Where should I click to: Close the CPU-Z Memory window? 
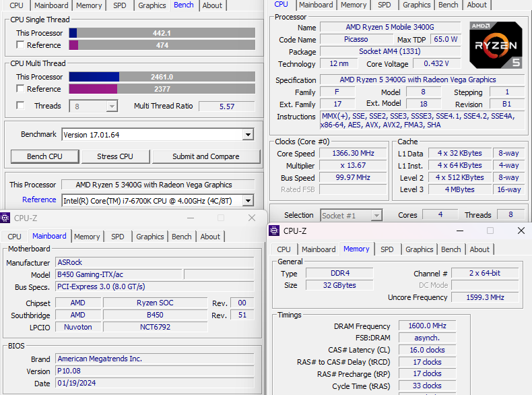521,231
